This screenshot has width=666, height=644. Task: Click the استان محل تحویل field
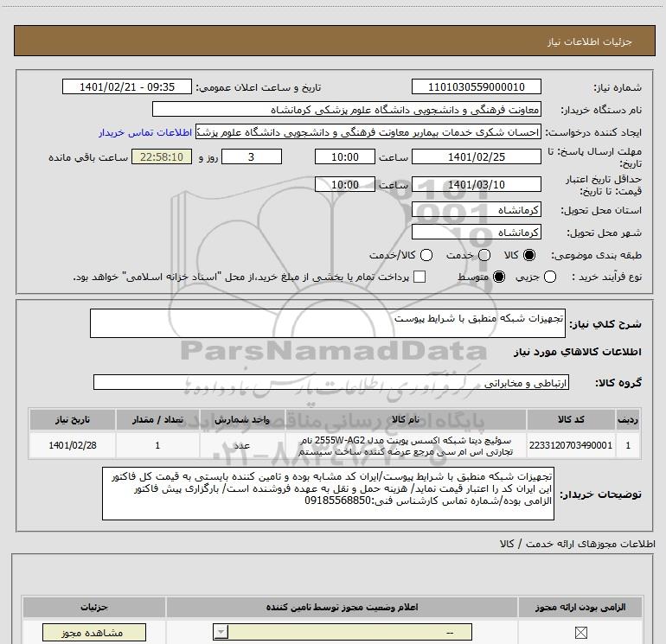click(x=476, y=210)
